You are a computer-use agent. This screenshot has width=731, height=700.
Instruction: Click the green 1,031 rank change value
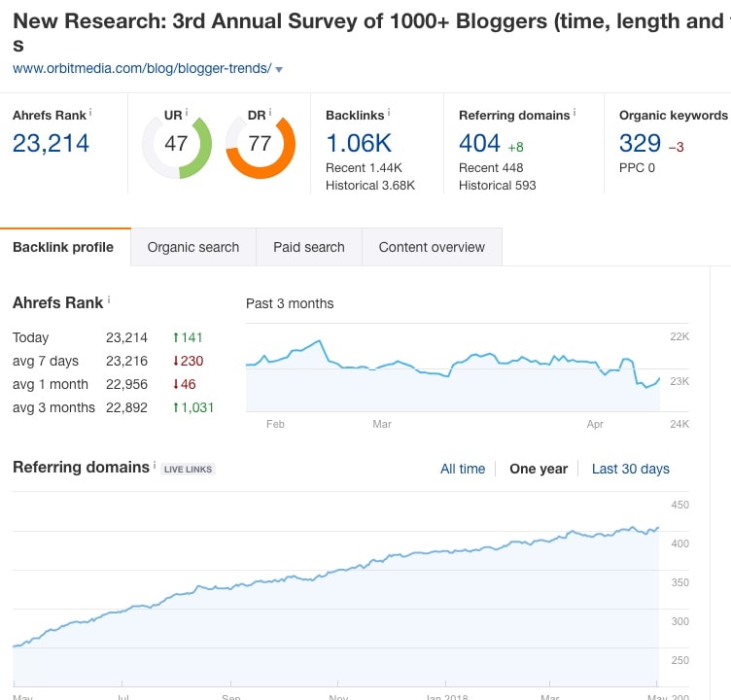[193, 407]
